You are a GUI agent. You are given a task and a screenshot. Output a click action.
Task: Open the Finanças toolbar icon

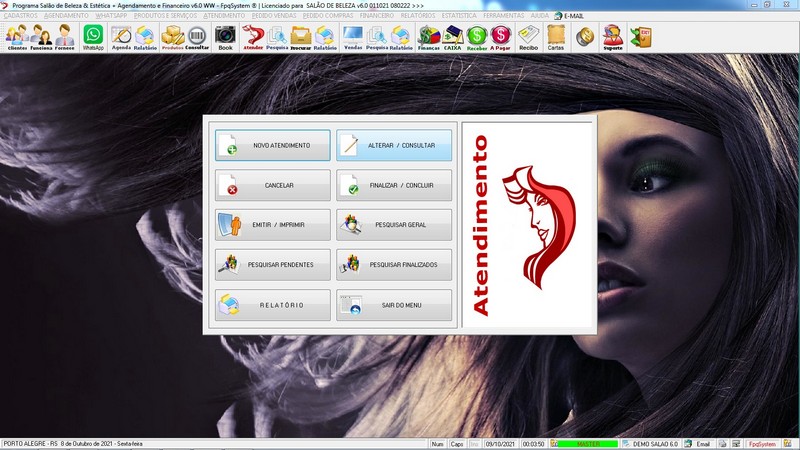[429, 37]
